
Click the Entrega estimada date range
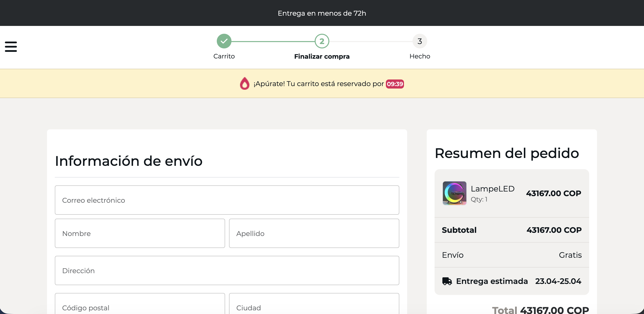click(558, 281)
